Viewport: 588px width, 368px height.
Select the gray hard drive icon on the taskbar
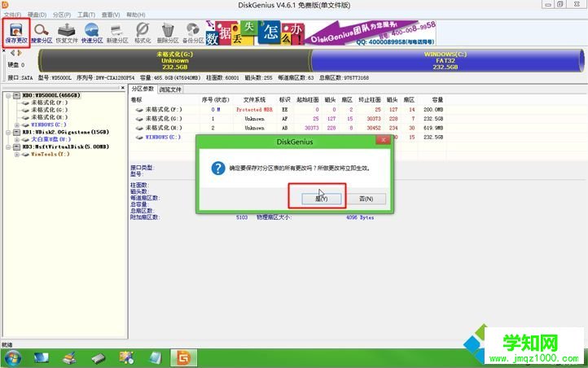click(99, 358)
